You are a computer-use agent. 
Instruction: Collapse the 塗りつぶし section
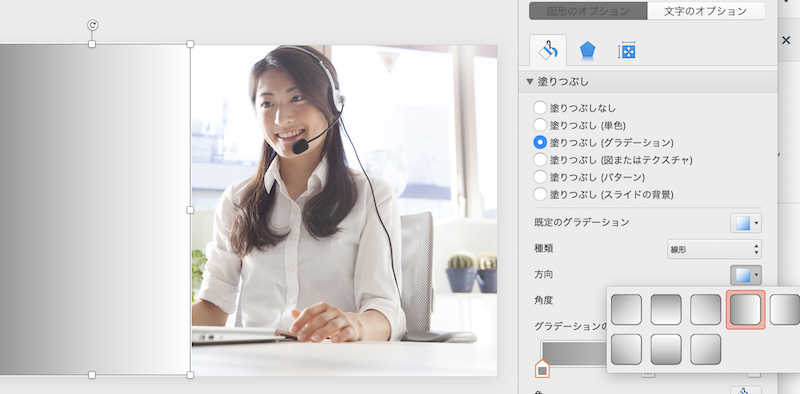click(x=530, y=81)
